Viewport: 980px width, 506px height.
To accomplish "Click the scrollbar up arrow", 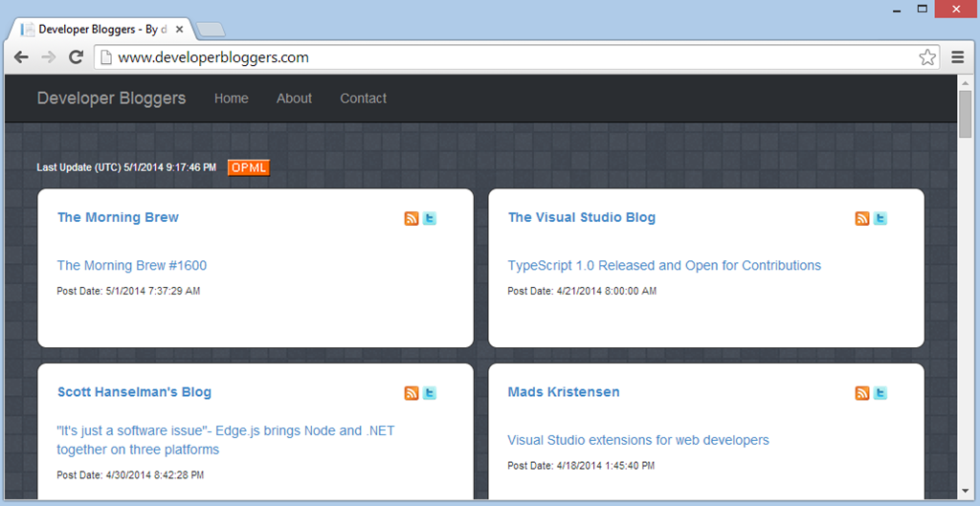I will (965, 81).
